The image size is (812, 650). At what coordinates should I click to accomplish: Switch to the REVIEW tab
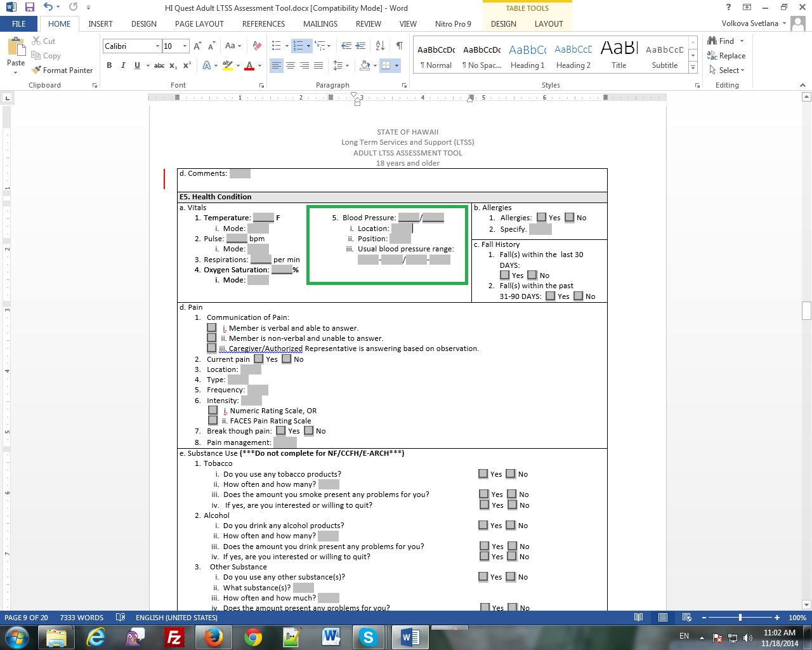369,24
